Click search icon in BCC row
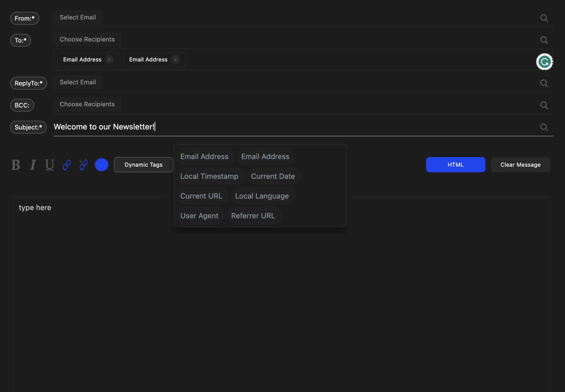The width and height of the screenshot is (565, 392). (544, 105)
